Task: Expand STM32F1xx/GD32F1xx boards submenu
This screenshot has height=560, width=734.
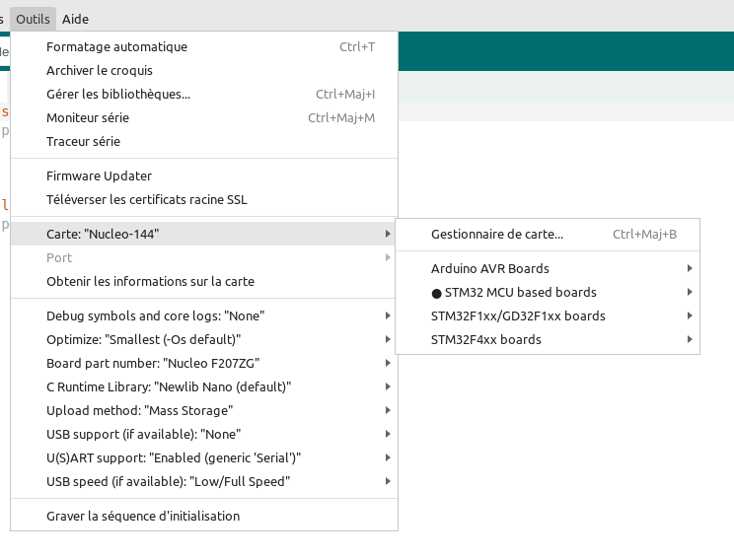Action: click(518, 315)
